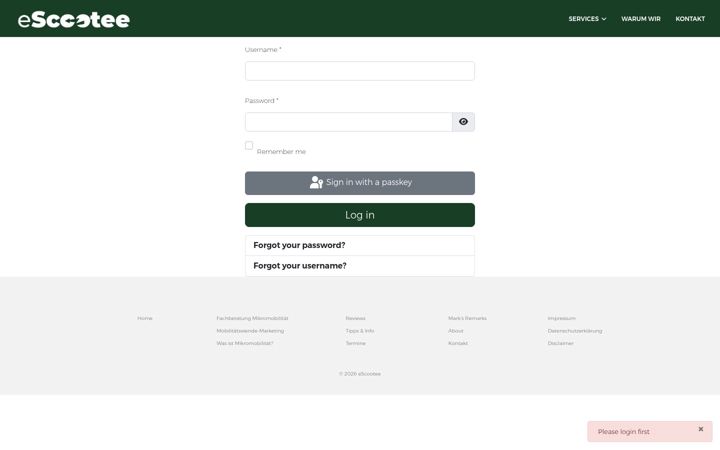Dismiss the Please login first alert
Viewport: 720px width, 450px height.
[701, 429]
